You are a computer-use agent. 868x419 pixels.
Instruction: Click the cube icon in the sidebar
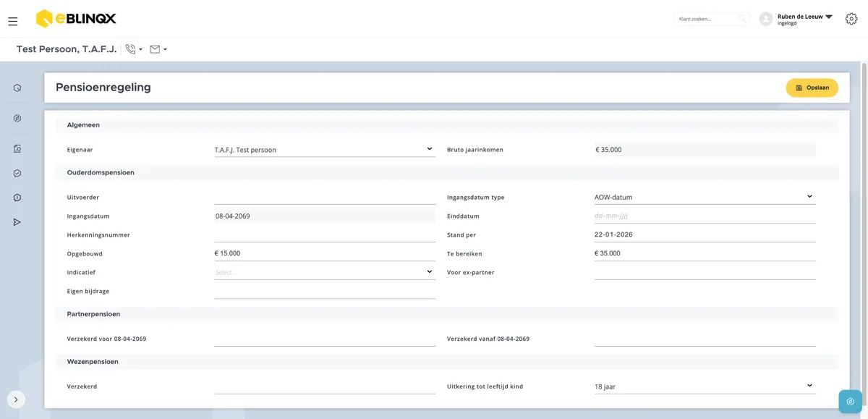[x=17, y=88]
